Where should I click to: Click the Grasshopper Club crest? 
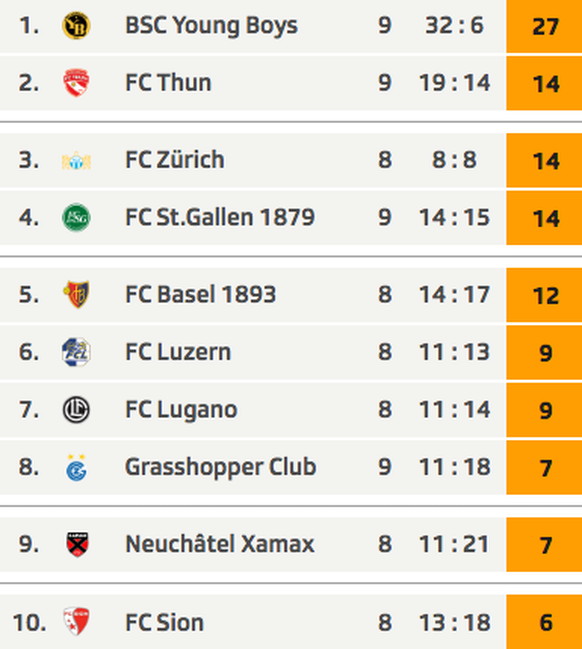click(76, 468)
